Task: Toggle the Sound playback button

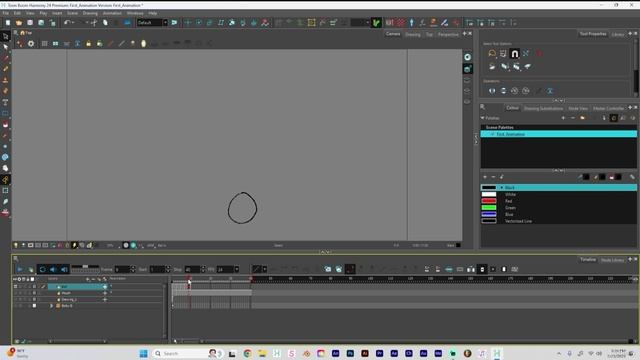Action: click(53, 269)
